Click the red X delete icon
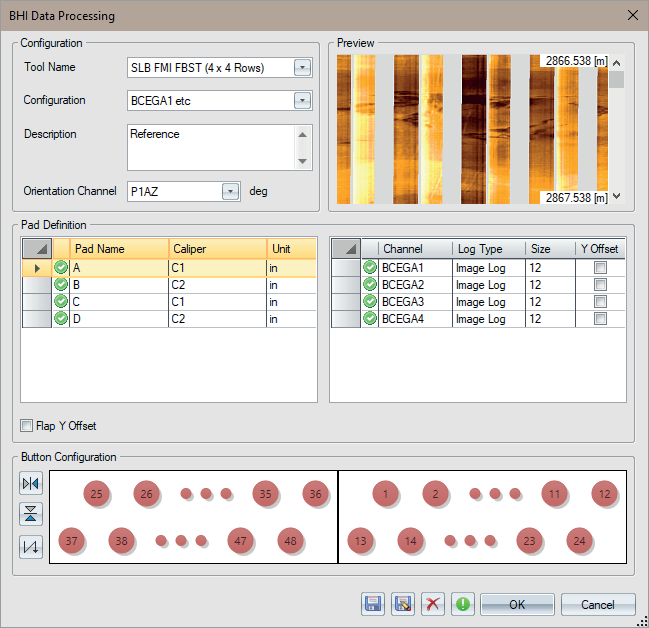 [433, 604]
